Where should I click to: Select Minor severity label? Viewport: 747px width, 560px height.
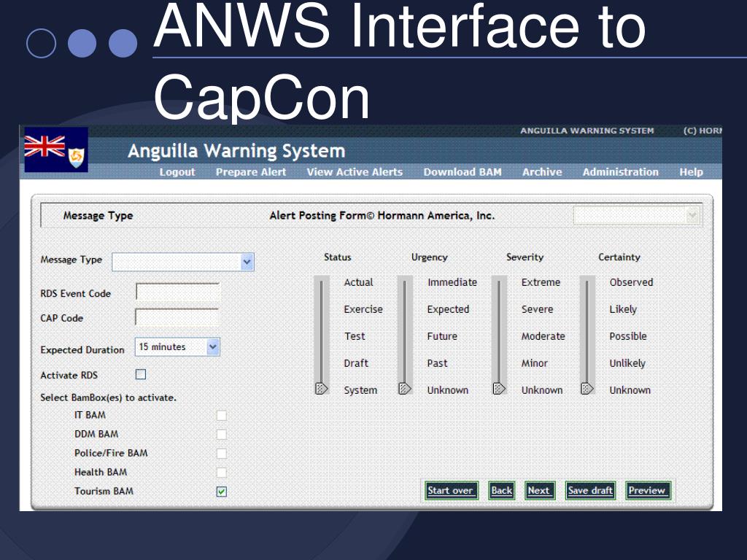coord(535,363)
